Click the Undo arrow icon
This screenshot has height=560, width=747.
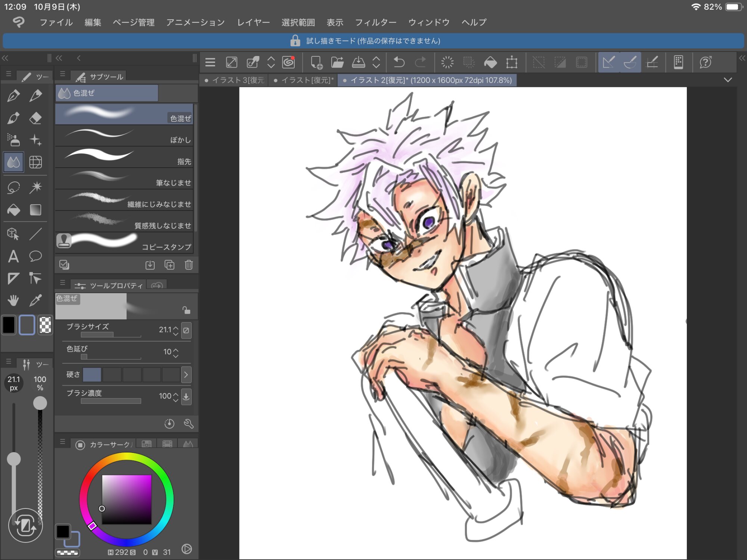tap(399, 62)
